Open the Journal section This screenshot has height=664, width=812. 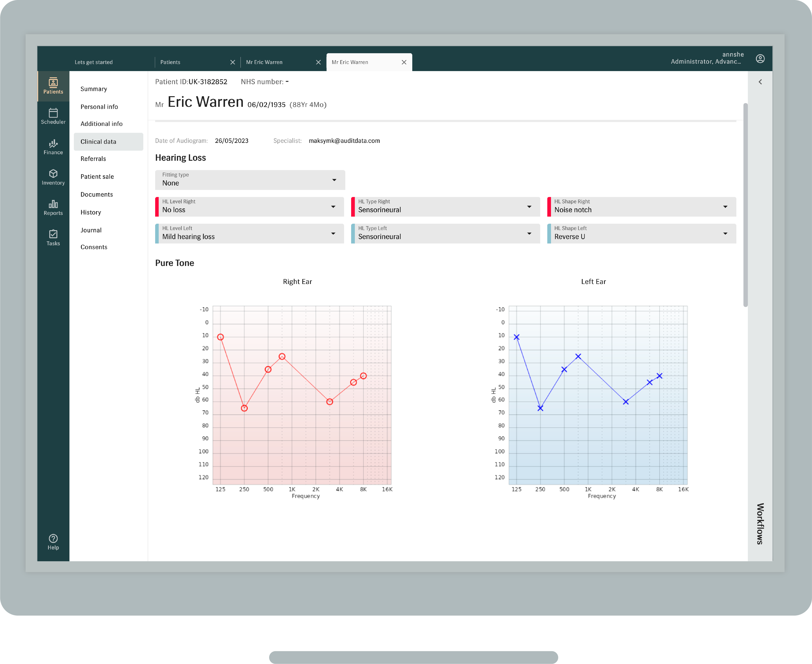click(91, 230)
